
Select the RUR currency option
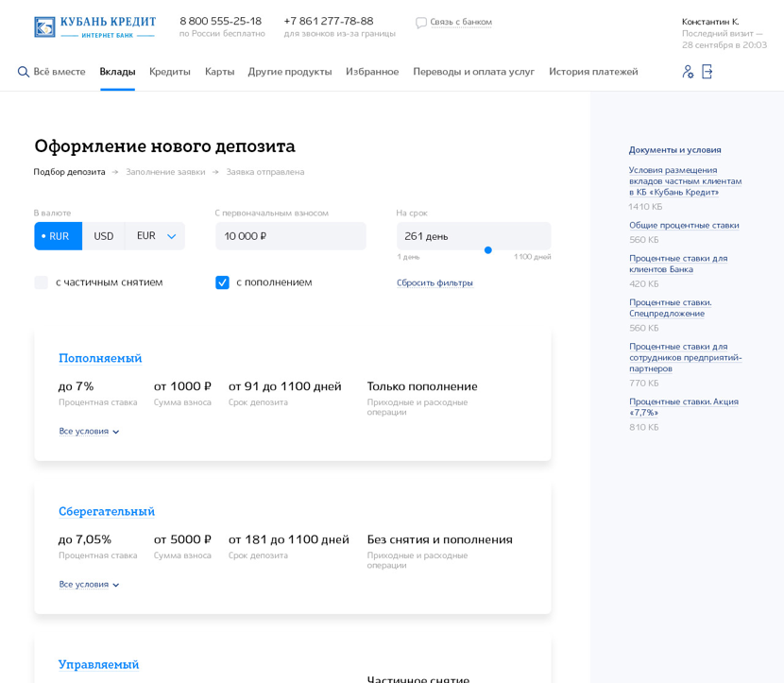[58, 236]
